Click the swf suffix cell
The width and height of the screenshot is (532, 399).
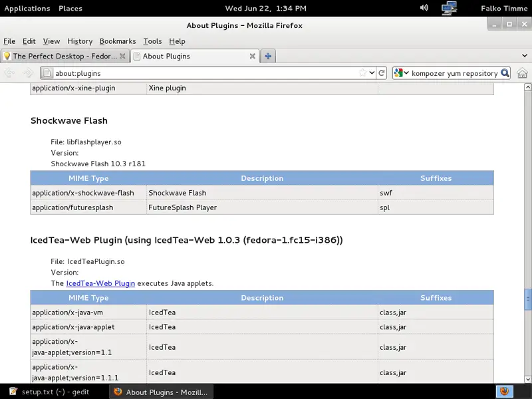tap(436, 193)
